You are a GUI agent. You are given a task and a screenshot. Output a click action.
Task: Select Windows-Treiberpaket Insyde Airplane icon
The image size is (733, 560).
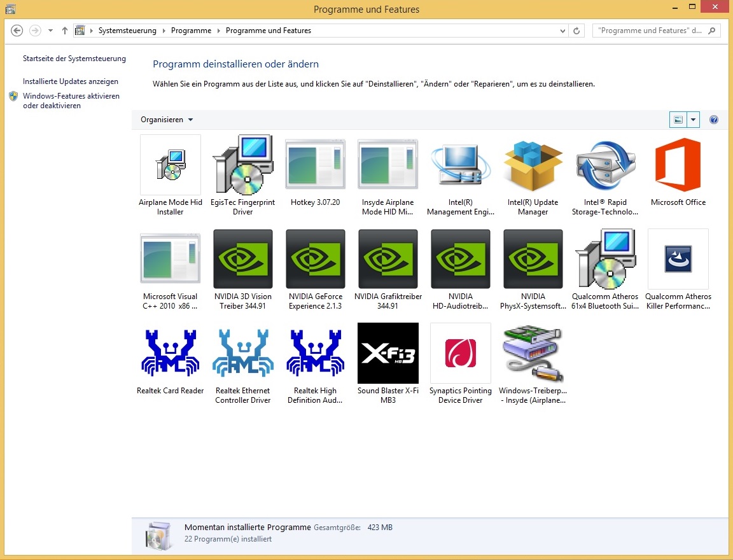click(533, 353)
